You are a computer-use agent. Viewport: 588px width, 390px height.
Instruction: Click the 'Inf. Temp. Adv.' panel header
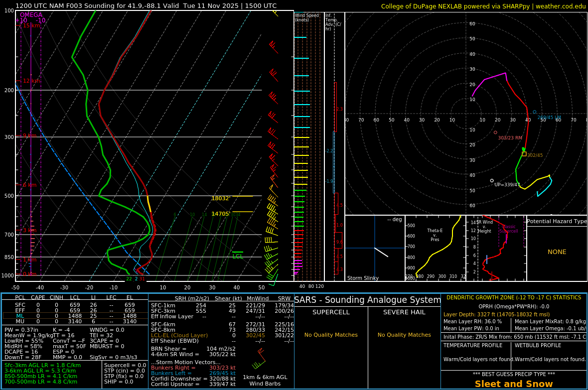coord(333,22)
